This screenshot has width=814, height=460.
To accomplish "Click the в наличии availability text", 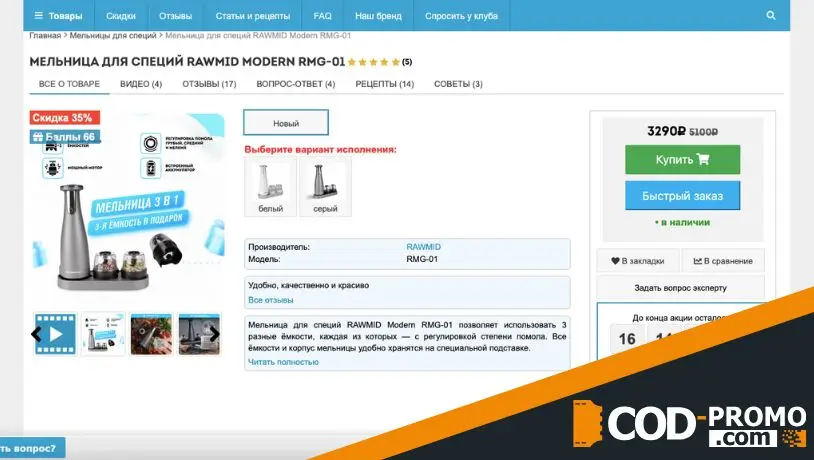I will [x=682, y=222].
